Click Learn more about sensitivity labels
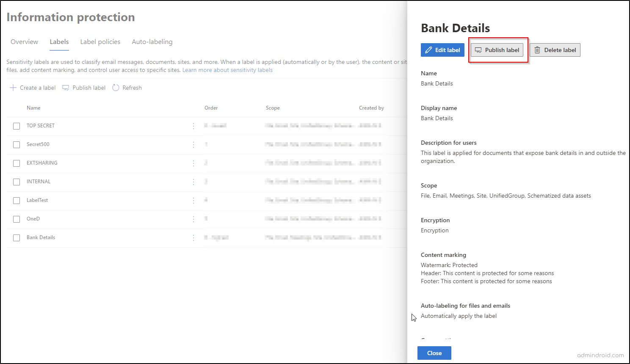 [227, 70]
